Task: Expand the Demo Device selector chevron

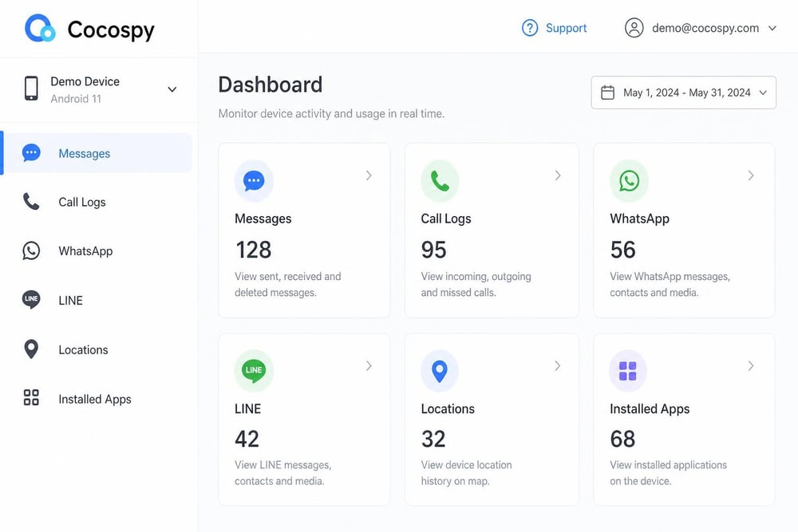Action: click(x=172, y=89)
